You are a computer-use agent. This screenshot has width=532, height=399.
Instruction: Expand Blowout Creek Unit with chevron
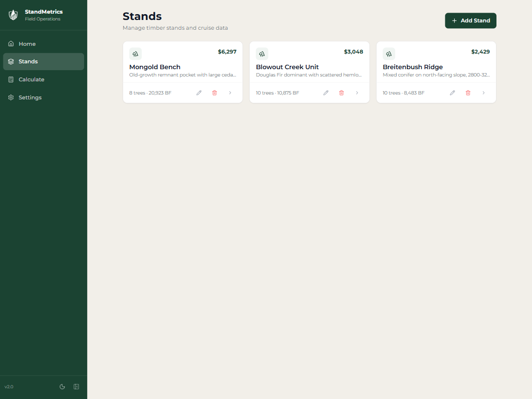(x=357, y=93)
